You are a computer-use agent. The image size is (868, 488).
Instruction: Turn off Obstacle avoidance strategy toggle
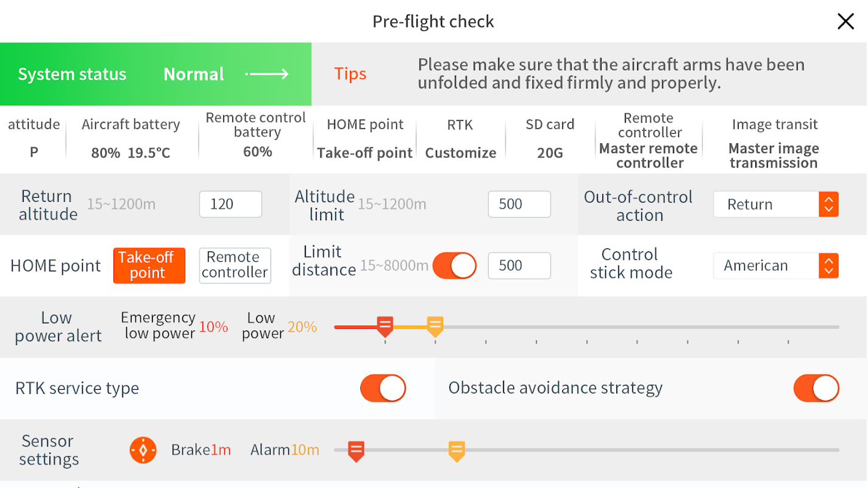point(816,389)
